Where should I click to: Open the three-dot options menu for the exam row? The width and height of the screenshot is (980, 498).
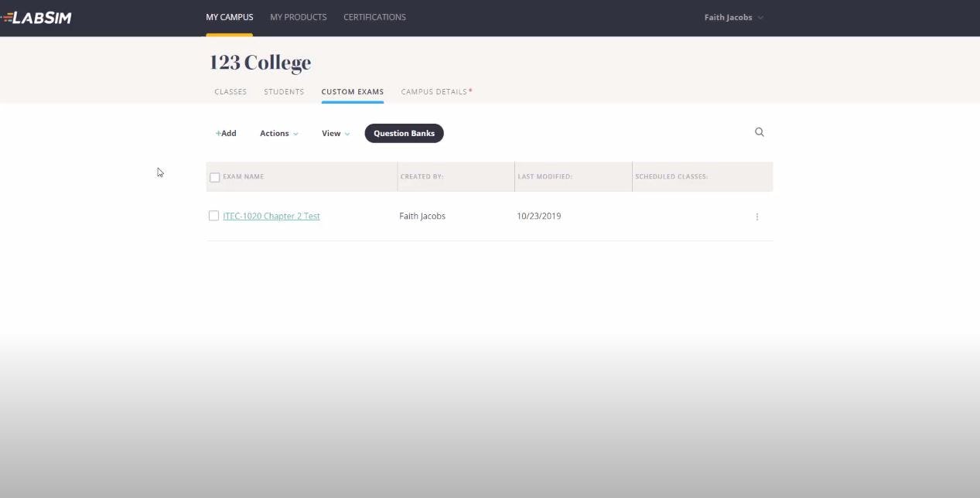pyautogui.click(x=756, y=217)
